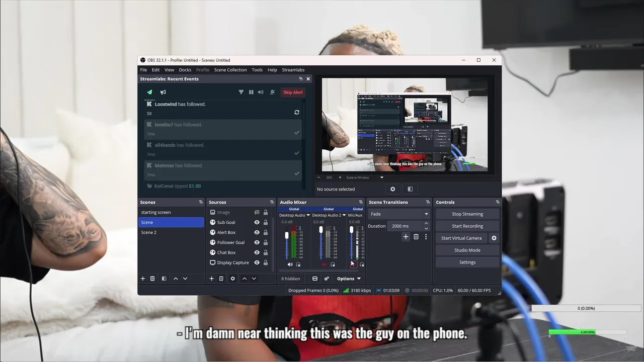This screenshot has width=644, height=362.
Task: Open advanced audio properties gears icon
Action: tap(327, 279)
